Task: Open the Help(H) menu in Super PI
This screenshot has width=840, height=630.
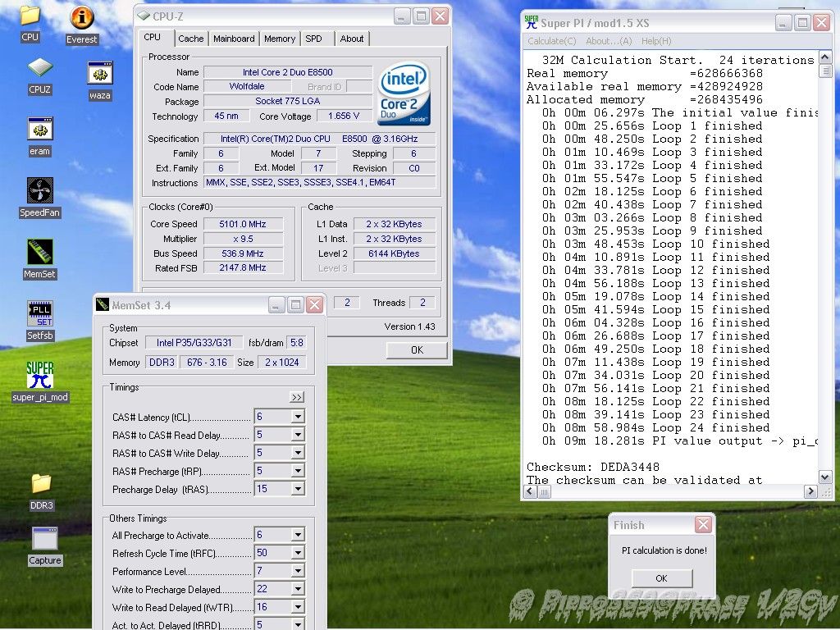Action: tap(656, 41)
